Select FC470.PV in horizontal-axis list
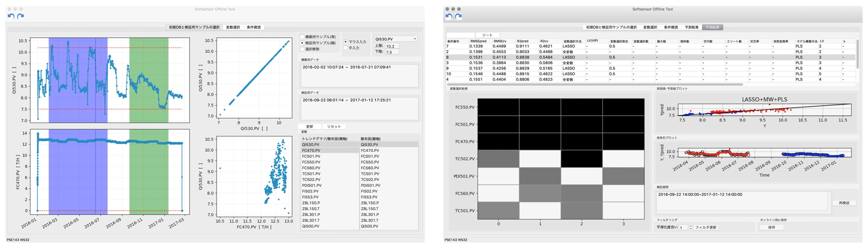The height and width of the screenshot is (250, 868). point(330,150)
